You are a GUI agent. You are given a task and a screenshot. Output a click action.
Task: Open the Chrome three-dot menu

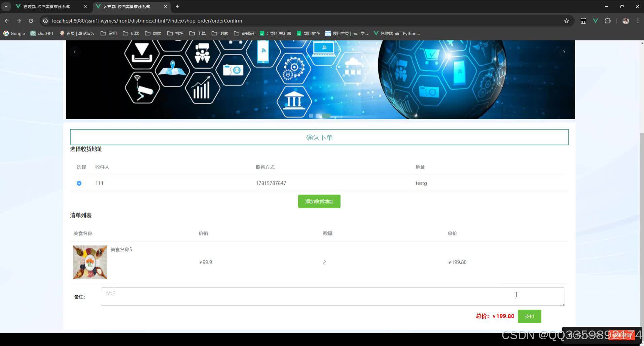[x=638, y=21]
